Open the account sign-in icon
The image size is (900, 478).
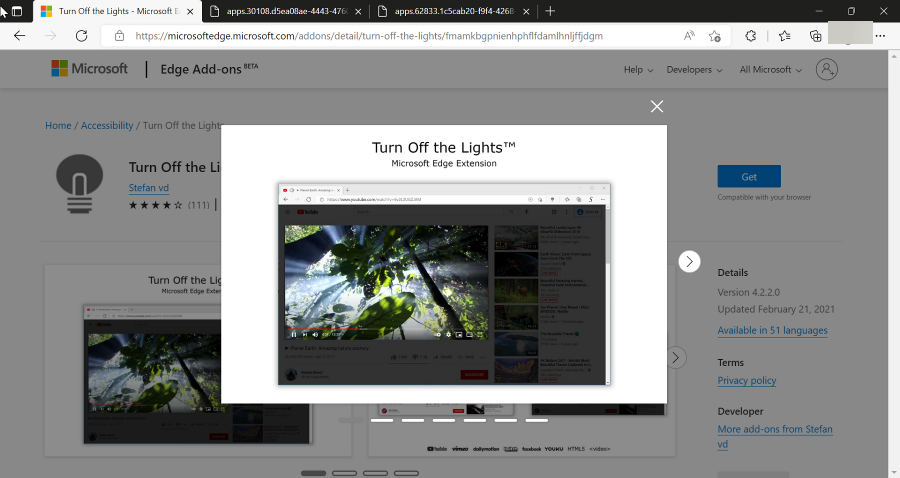coord(827,69)
